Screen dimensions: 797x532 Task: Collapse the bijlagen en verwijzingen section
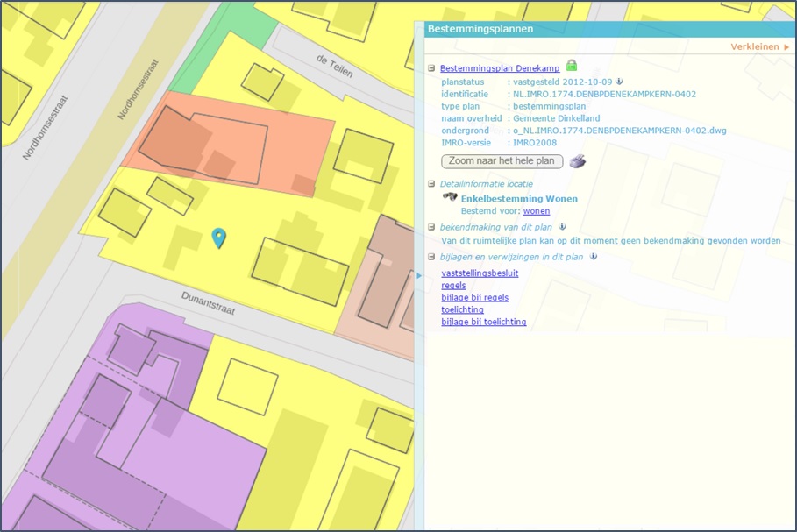pyautogui.click(x=431, y=257)
